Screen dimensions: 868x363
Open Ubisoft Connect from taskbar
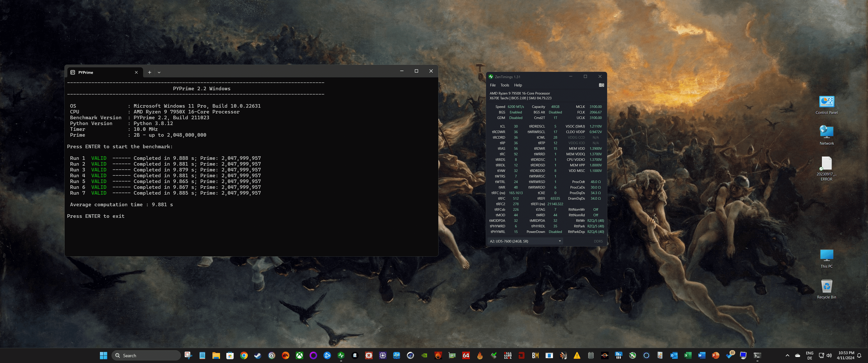pyautogui.click(x=272, y=355)
